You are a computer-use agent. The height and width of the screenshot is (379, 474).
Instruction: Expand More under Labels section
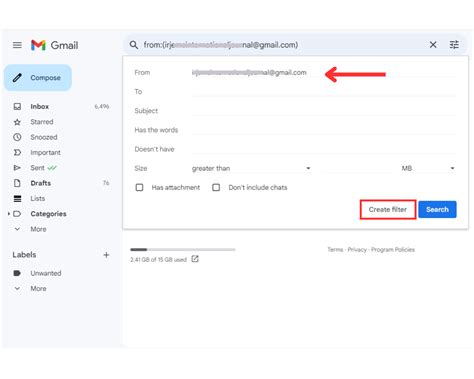point(38,288)
